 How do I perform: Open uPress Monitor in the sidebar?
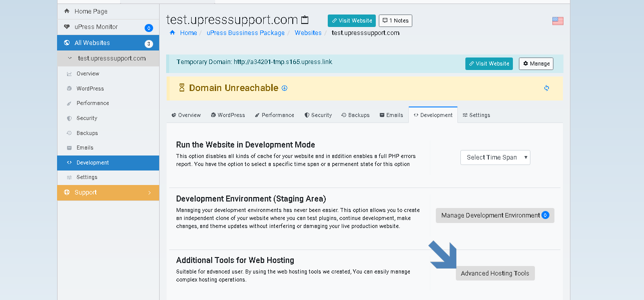click(x=108, y=27)
